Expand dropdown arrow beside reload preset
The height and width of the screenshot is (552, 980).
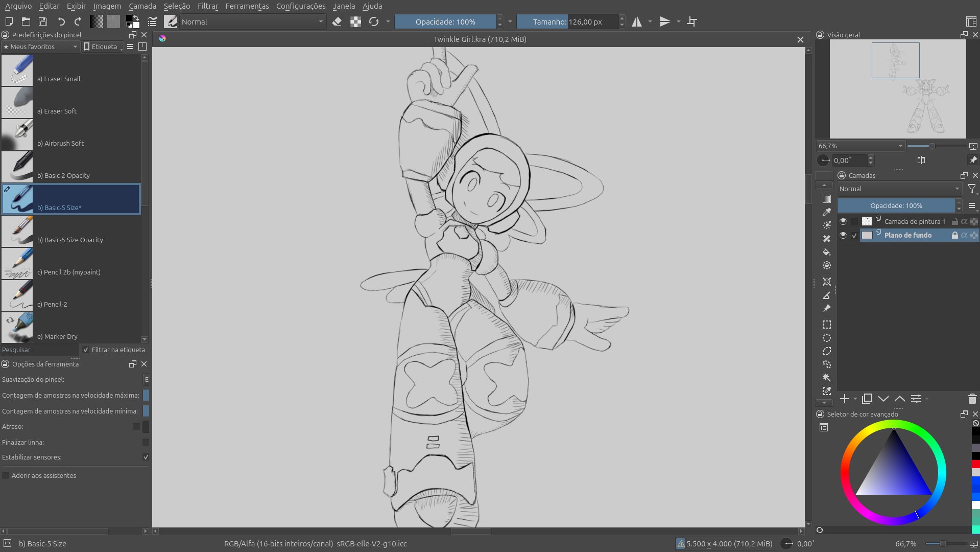coord(388,21)
